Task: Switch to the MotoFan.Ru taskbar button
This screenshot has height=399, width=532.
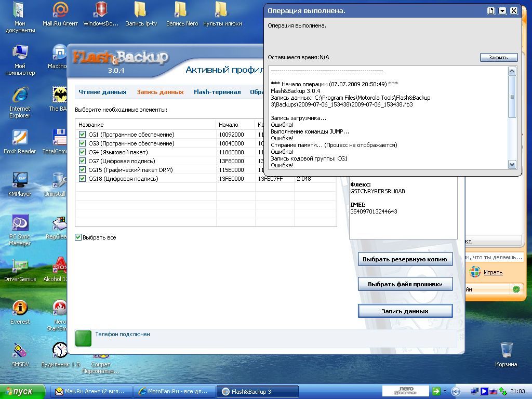Action: [x=175, y=392]
